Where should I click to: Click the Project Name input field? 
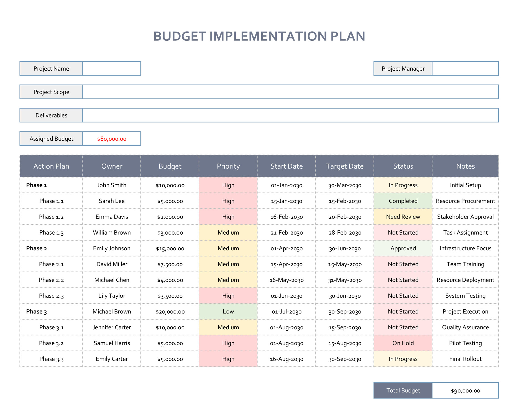coord(111,68)
